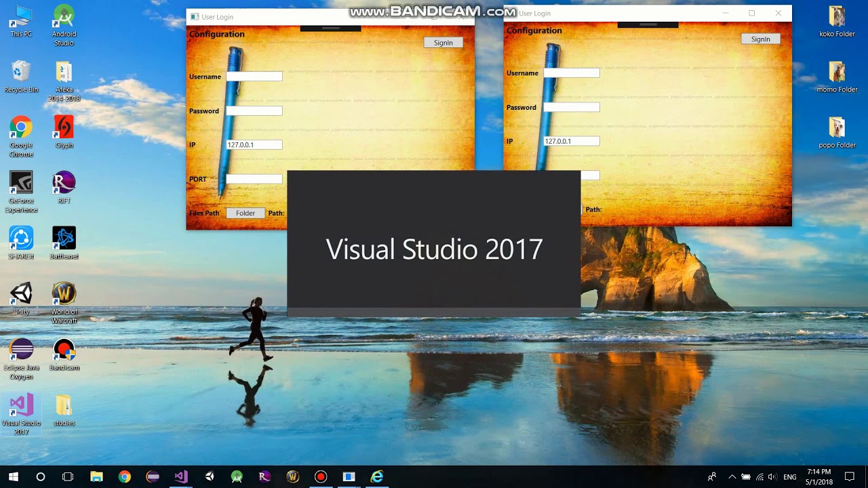Open Chrome from the taskbar
Viewport: 868px width, 488px height.
coord(125,476)
